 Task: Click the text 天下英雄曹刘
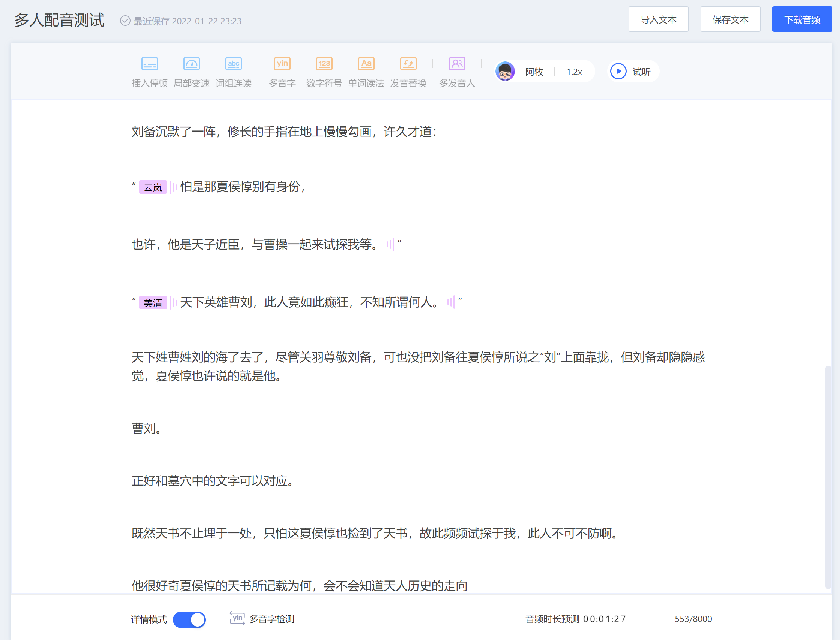pos(310,302)
